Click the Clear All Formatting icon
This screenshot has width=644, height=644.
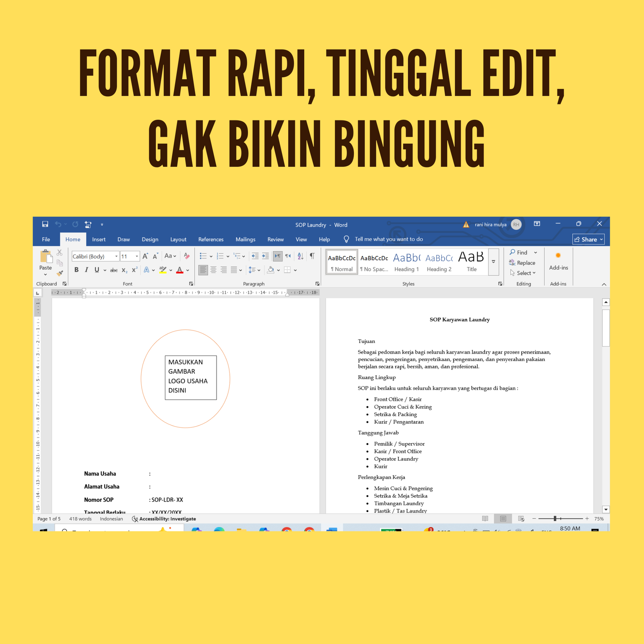(186, 256)
